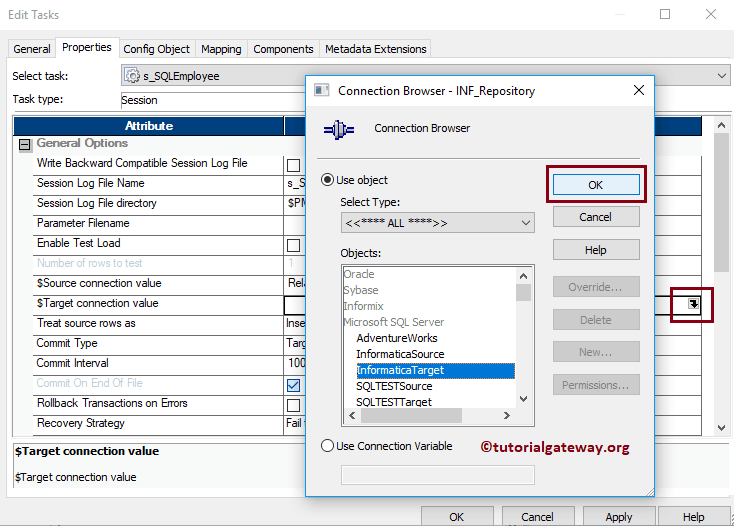Toggle the Enable Test Load checkbox
734x526 pixels.
[293, 245]
